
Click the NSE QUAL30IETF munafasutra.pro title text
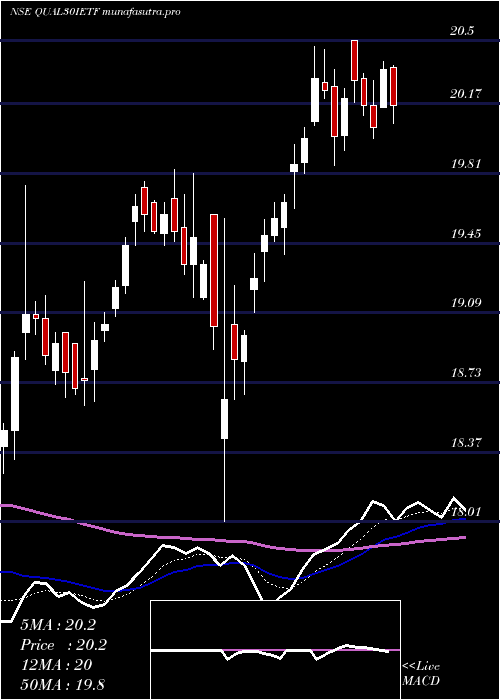tap(95, 12)
